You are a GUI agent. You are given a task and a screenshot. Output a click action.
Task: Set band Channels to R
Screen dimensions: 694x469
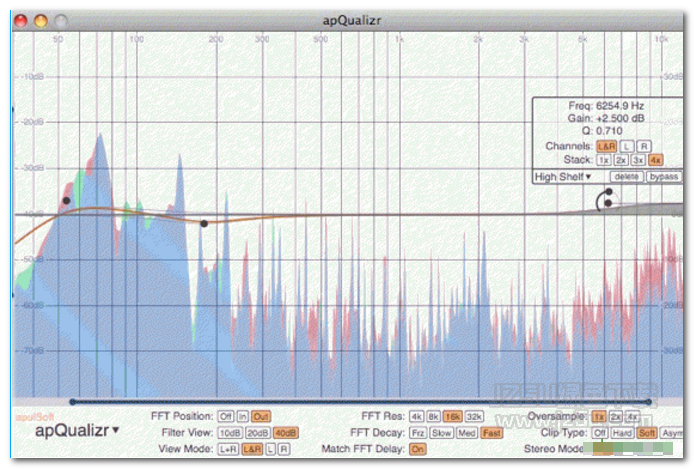pyautogui.click(x=644, y=146)
